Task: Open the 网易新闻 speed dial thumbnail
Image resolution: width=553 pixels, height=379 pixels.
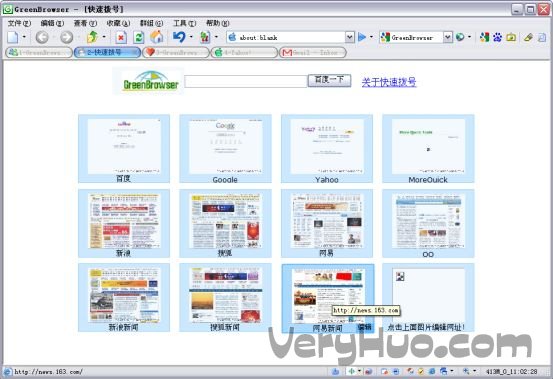Action: [x=327, y=295]
